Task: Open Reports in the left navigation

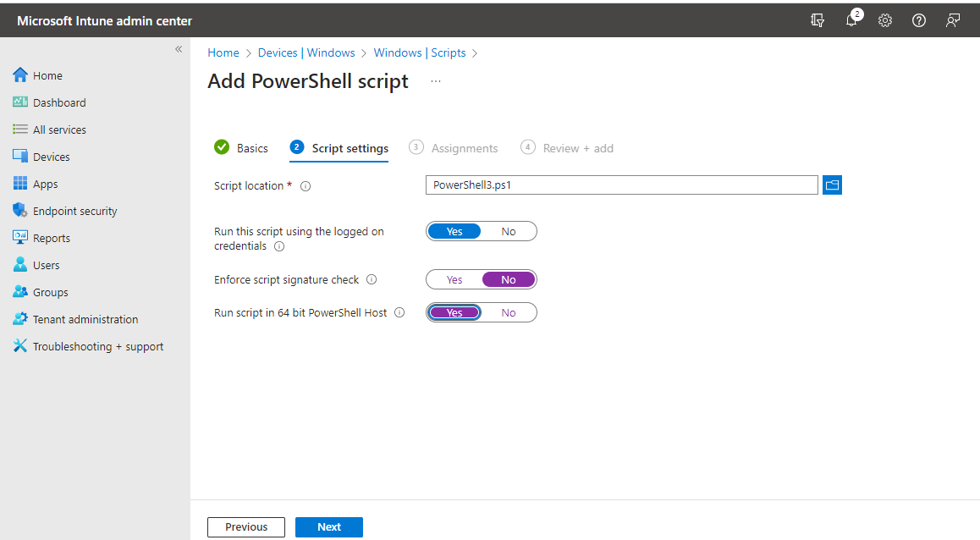Action: click(x=52, y=238)
